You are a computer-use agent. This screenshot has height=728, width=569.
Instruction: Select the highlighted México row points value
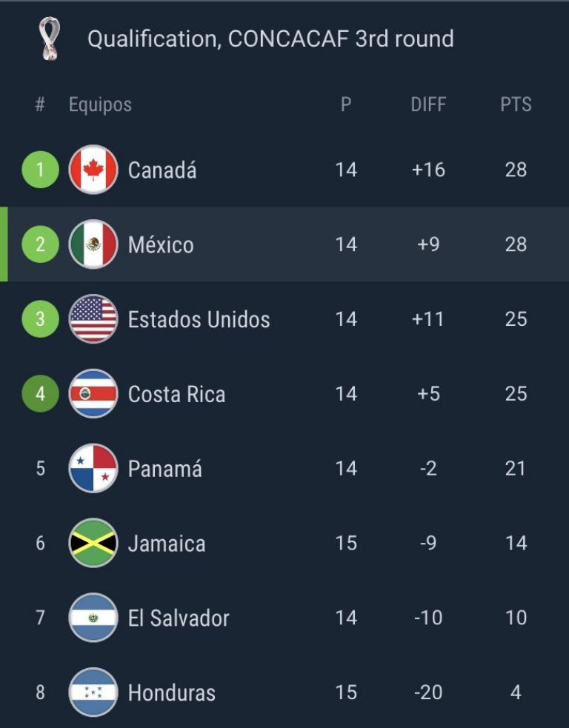(516, 244)
